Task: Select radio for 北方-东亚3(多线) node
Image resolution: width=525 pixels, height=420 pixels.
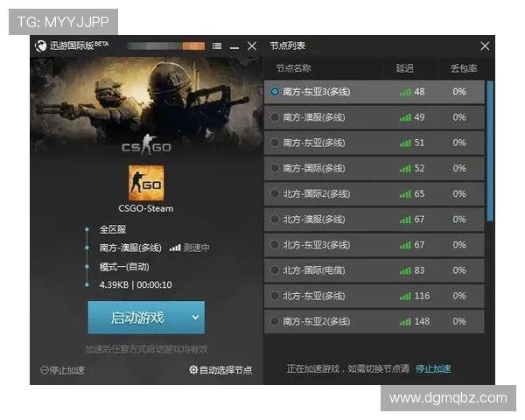Action: (275, 245)
